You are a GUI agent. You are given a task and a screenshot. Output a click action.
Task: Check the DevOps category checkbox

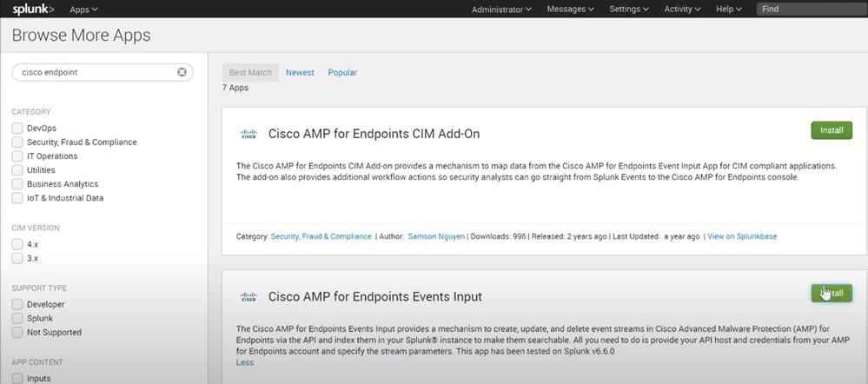coord(17,128)
